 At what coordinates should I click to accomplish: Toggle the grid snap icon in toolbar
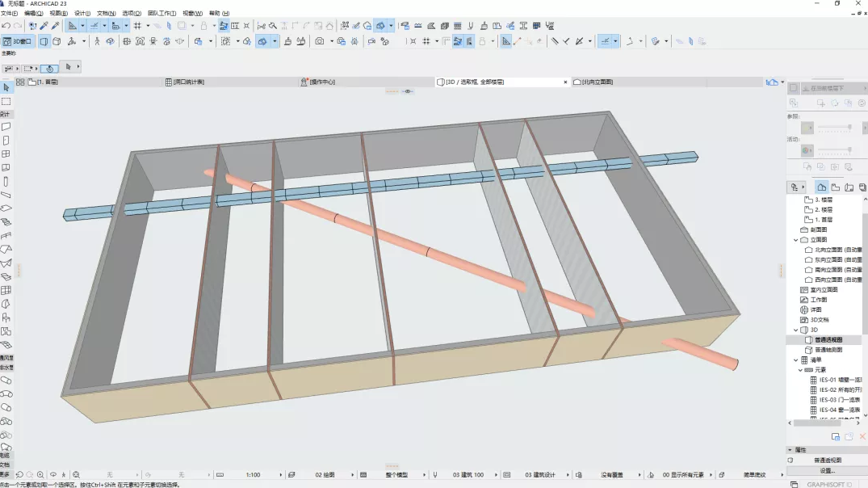(x=137, y=26)
